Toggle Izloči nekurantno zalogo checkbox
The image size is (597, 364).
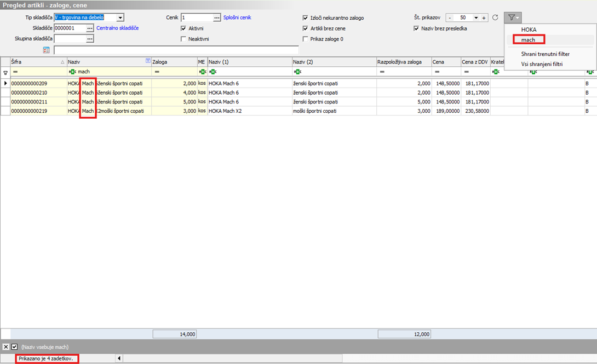[x=306, y=18]
